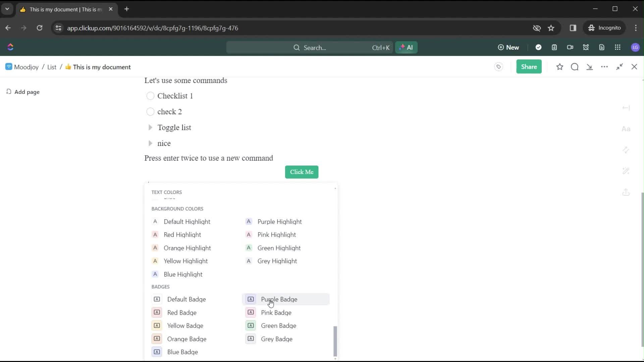Check the Checklist 1 circle

point(150,96)
